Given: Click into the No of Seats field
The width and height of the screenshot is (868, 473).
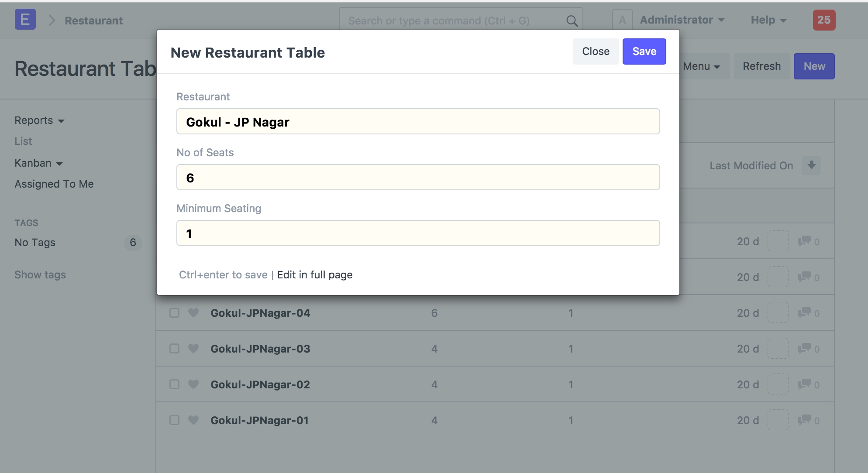Looking at the screenshot, I should [418, 178].
